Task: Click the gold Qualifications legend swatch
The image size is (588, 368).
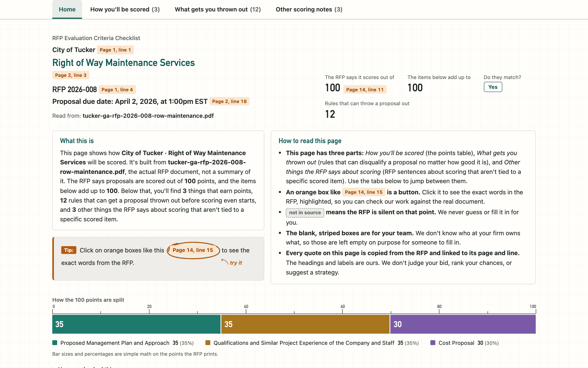Action: coord(208,343)
